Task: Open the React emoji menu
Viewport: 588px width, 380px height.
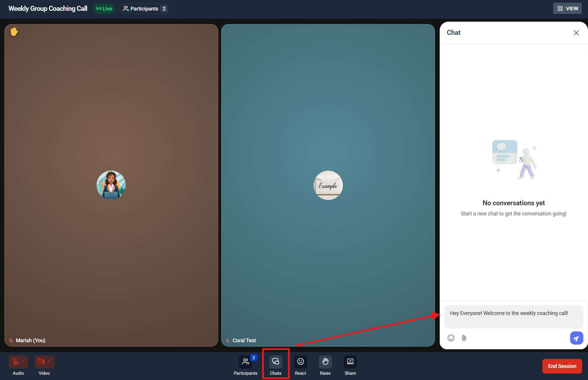Action: tap(300, 362)
